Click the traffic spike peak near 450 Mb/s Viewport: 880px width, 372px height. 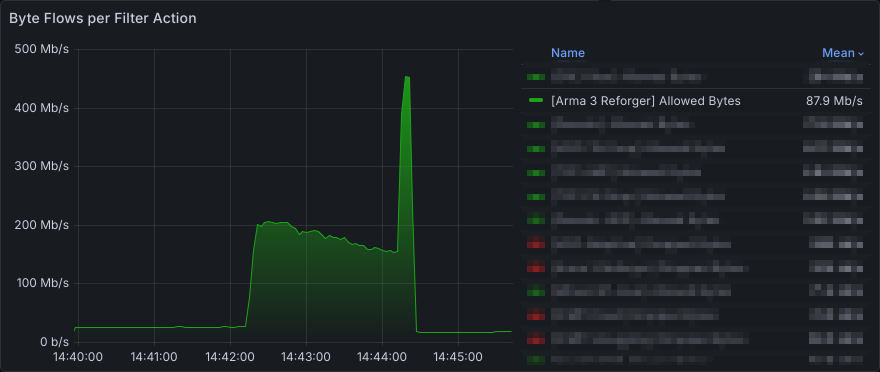(x=407, y=77)
